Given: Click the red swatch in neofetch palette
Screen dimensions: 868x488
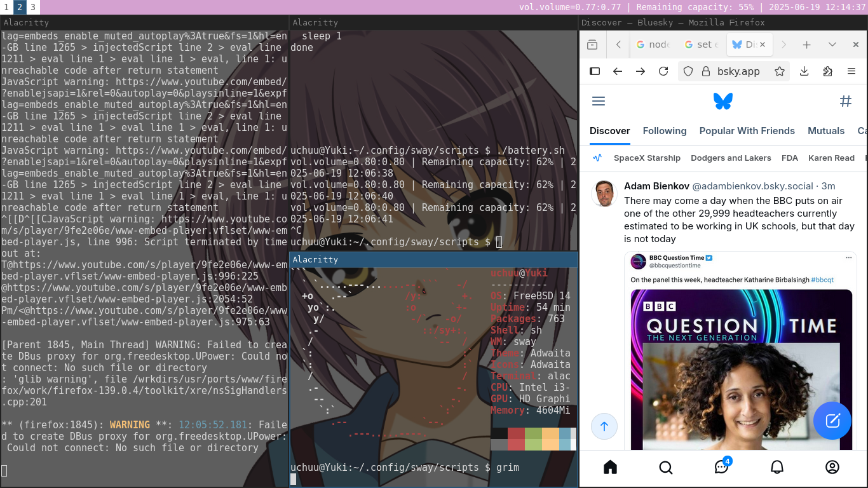Looking at the screenshot, I should click(516, 439).
